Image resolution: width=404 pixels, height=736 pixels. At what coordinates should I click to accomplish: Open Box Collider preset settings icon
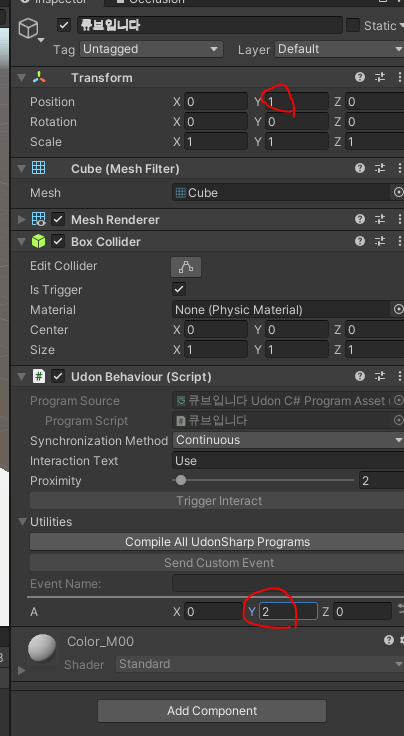tap(380, 241)
